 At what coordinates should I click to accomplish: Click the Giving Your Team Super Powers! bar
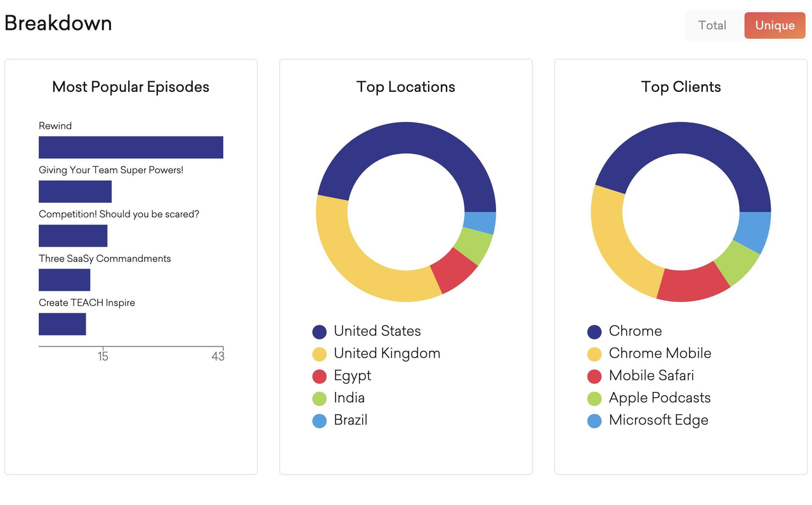75,191
